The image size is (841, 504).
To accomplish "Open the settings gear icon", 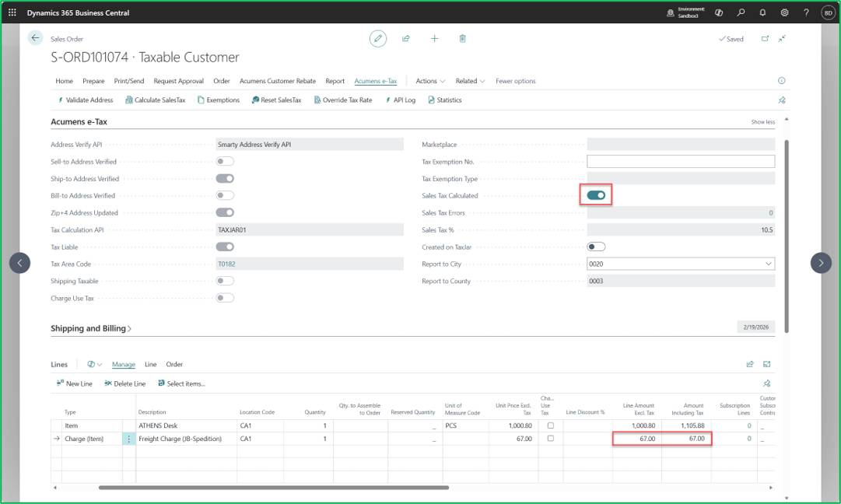I will pos(784,12).
